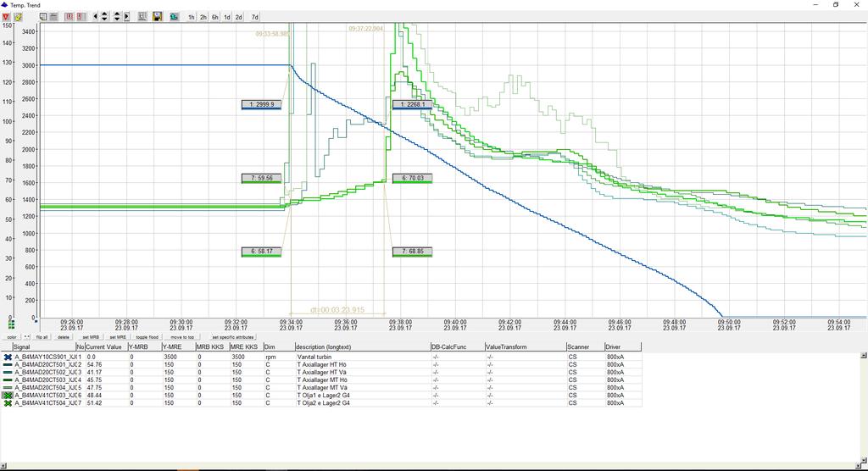Click the color swatch of signal A_B4MAD20CT502
The image size is (868, 471).
(7, 373)
